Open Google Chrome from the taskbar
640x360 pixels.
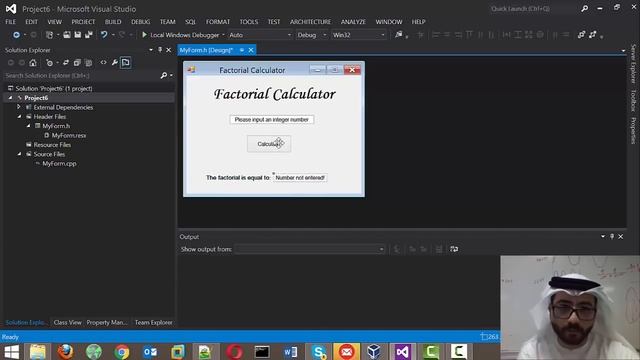(121, 351)
